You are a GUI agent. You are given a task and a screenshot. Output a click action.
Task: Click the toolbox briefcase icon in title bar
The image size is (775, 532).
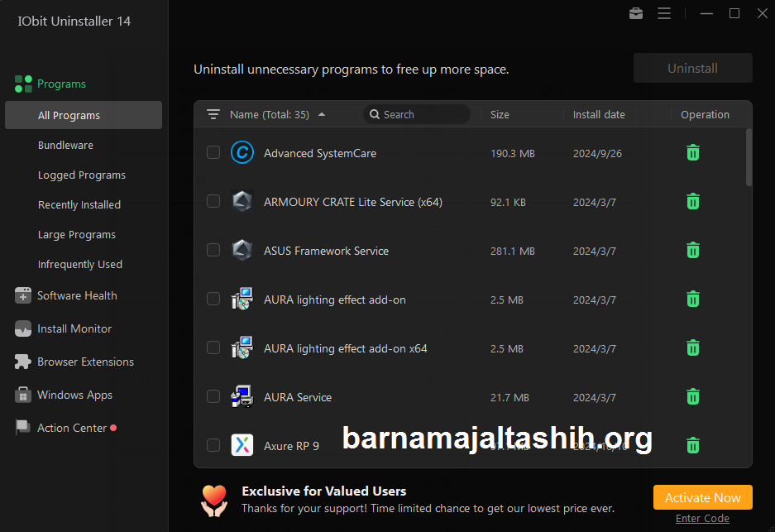pos(635,13)
